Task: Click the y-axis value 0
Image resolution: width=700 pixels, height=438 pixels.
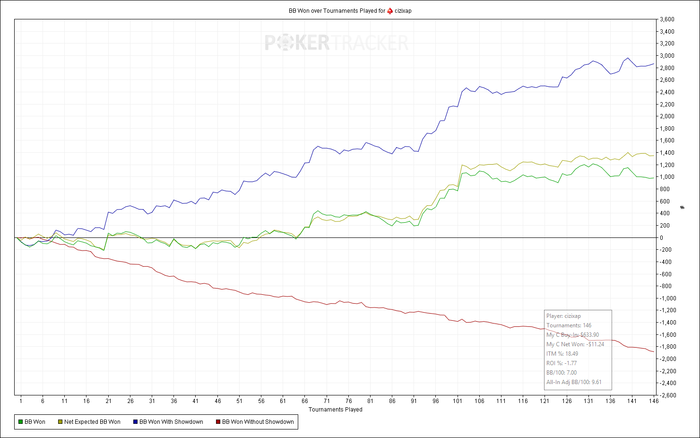Action: tap(662, 238)
